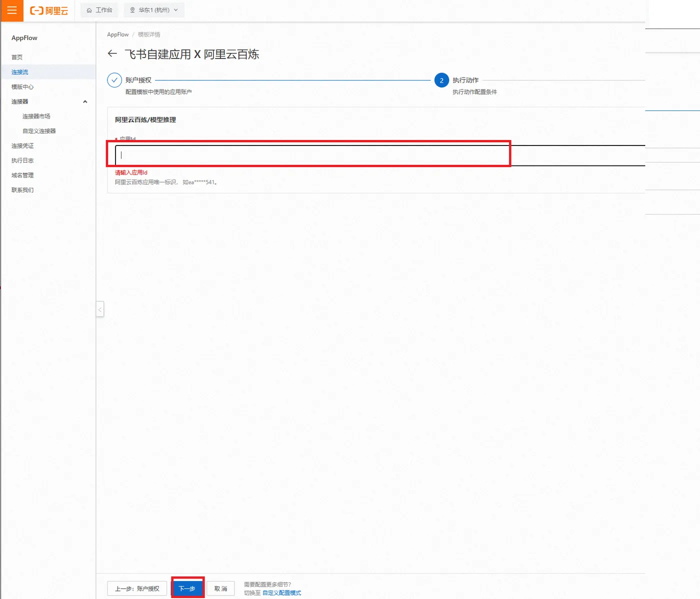
Task: Click the 执行动作 step label
Action: (465, 80)
